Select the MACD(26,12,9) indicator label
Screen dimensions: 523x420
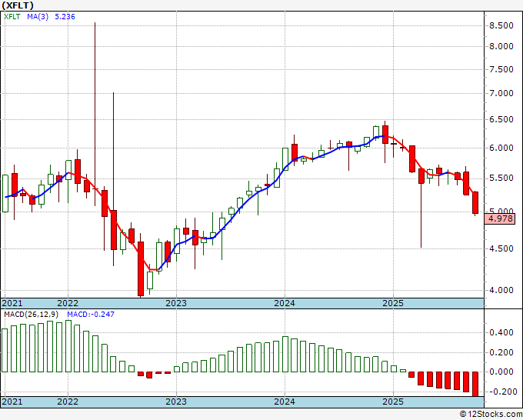coord(32,314)
